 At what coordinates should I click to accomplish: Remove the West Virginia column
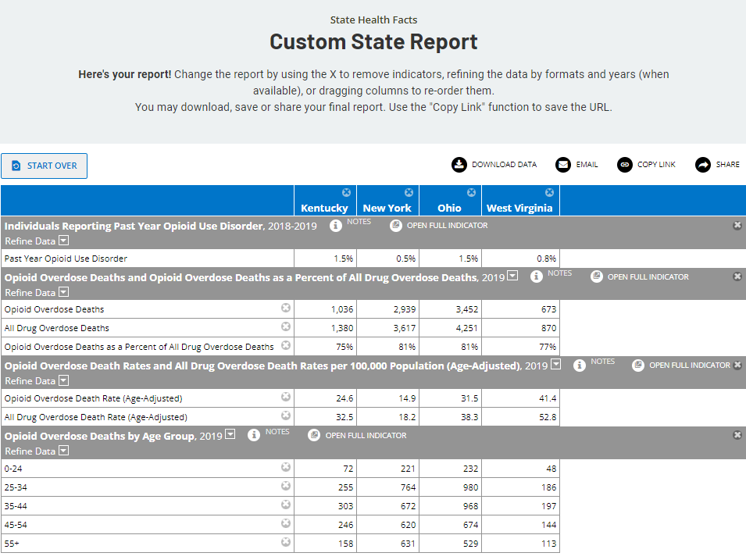[x=549, y=193]
